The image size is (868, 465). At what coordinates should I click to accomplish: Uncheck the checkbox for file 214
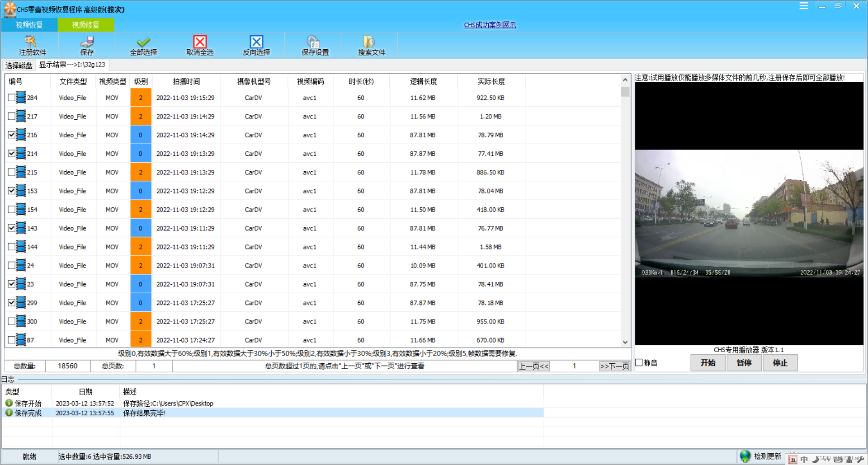[11, 154]
